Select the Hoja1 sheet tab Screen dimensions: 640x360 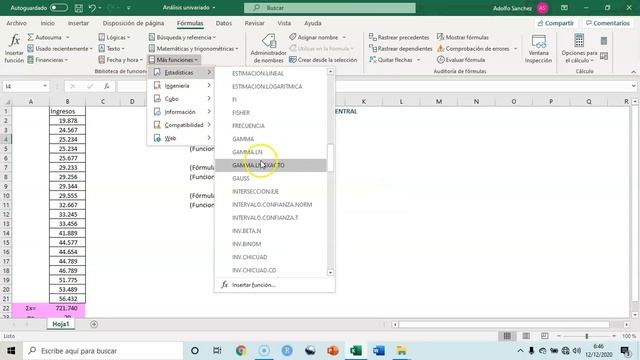(60, 324)
